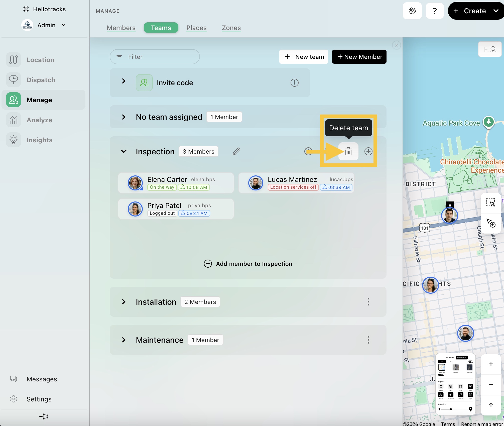The height and width of the screenshot is (426, 504).
Task: Switch to the Places tab
Action: tap(196, 28)
